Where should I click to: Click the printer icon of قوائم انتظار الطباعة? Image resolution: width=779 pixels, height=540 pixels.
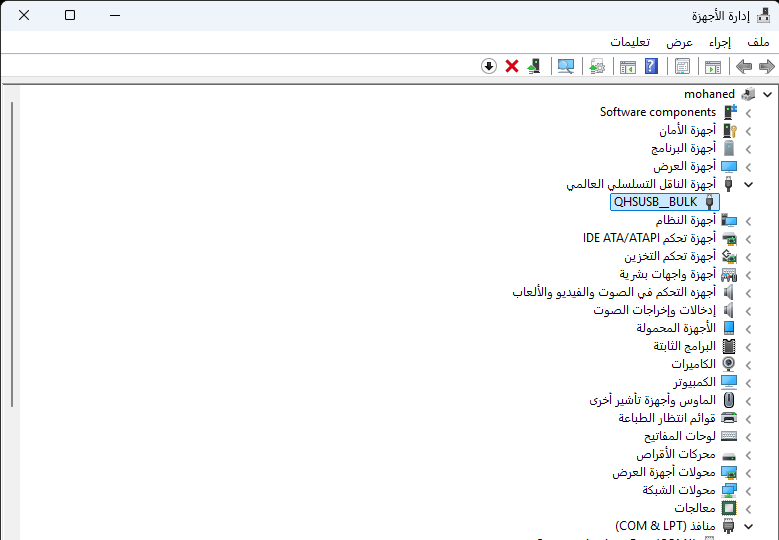pos(729,418)
